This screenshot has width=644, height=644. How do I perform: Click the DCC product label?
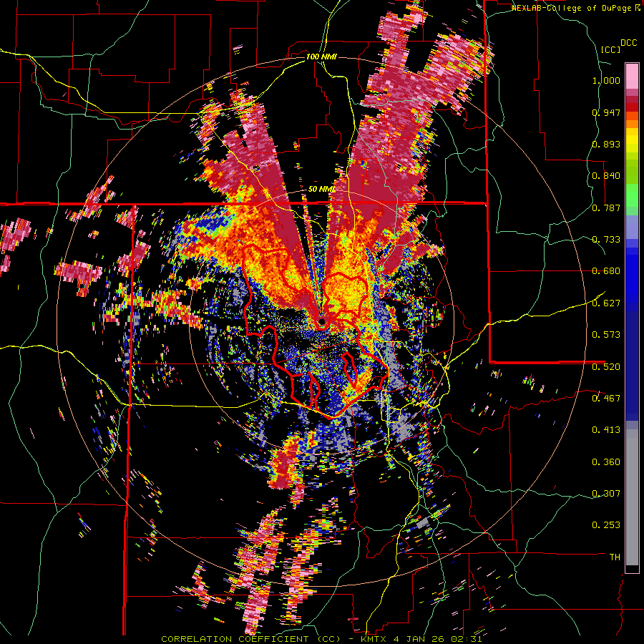(x=629, y=43)
